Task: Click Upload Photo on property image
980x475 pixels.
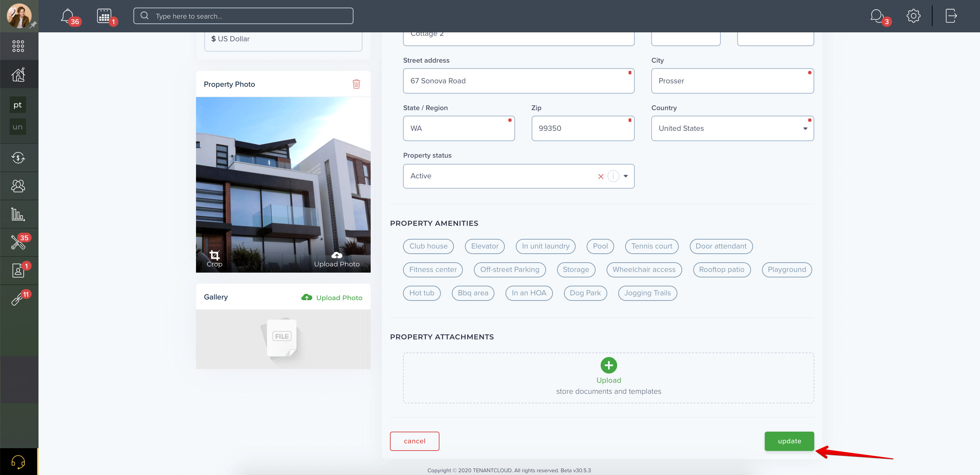Action: [337, 260]
